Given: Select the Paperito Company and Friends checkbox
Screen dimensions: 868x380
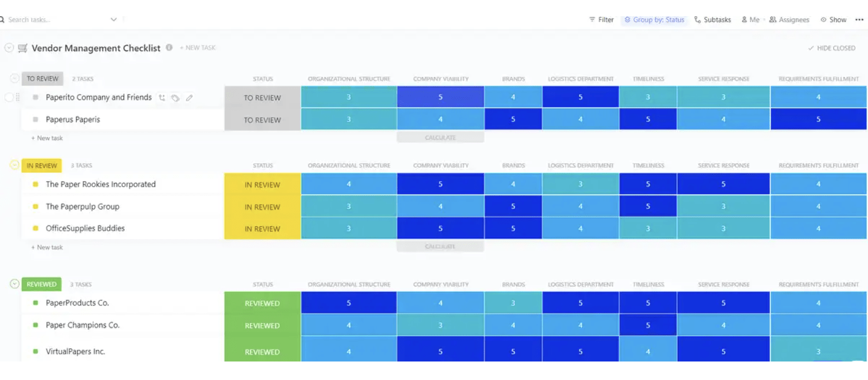Looking at the screenshot, I should point(9,97).
